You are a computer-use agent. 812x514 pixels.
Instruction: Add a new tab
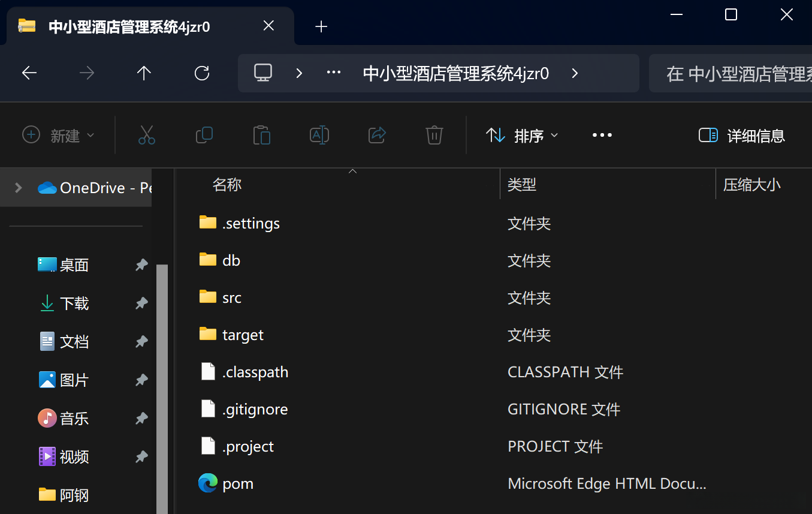321,26
